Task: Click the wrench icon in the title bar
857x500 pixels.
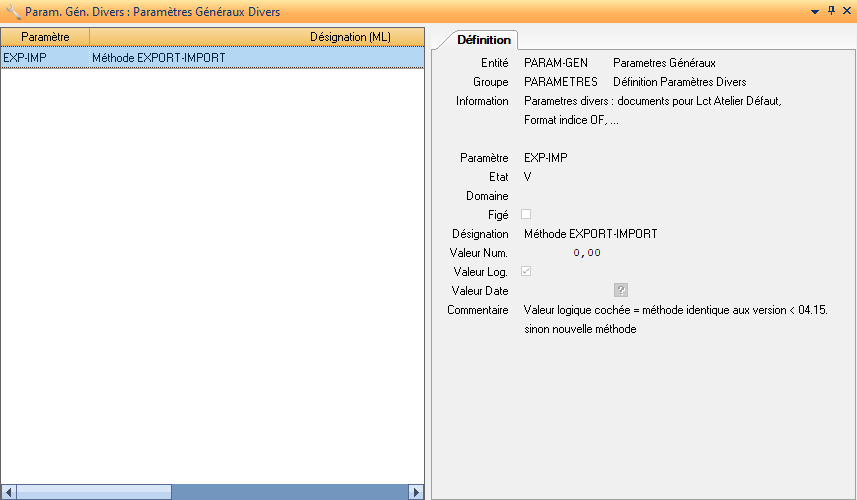Action: click(12, 12)
